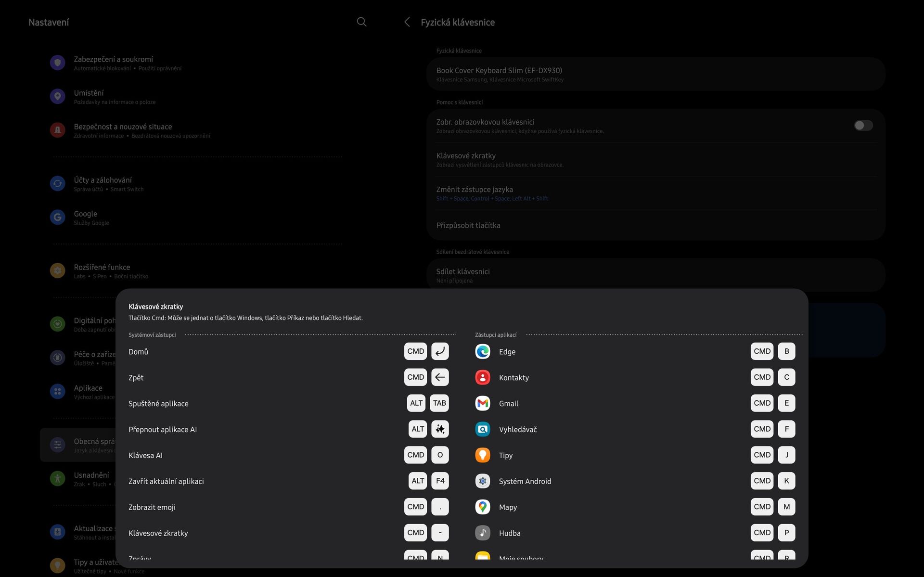Click the Tipy lightbulb icon
The height and width of the screenshot is (577, 924).
point(482,455)
